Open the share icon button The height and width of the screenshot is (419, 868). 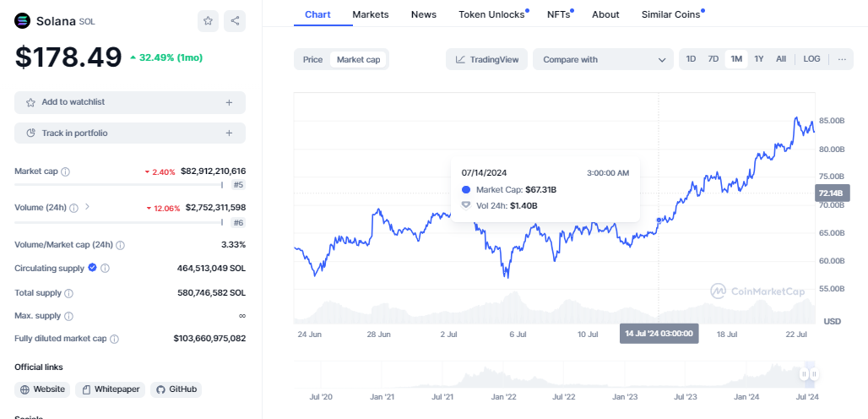coord(235,21)
